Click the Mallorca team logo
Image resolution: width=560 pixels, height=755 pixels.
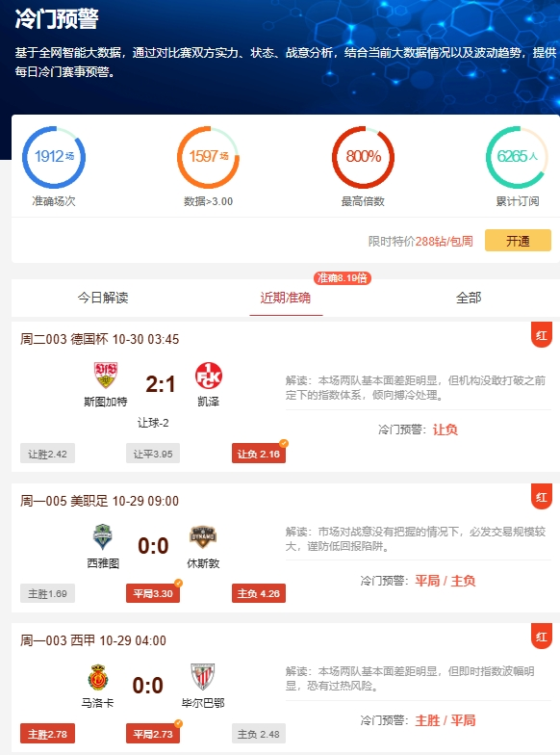tap(98, 678)
